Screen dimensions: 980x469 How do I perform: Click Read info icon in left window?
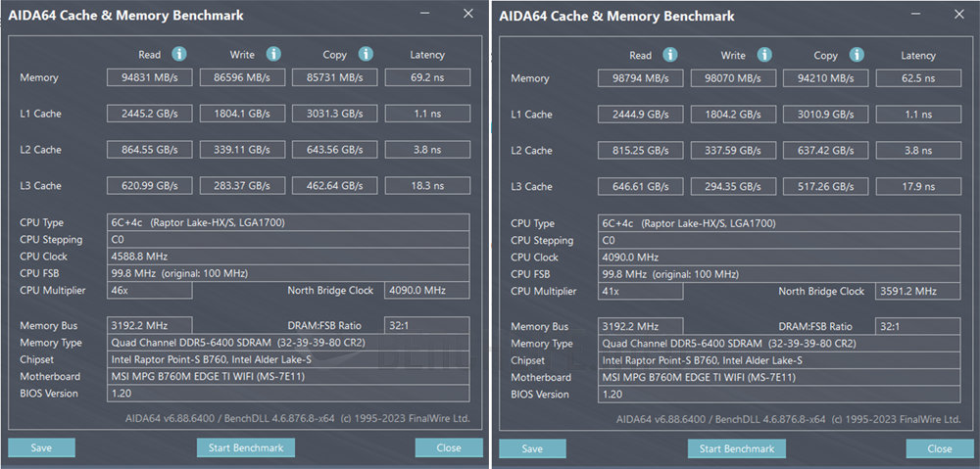point(179,54)
